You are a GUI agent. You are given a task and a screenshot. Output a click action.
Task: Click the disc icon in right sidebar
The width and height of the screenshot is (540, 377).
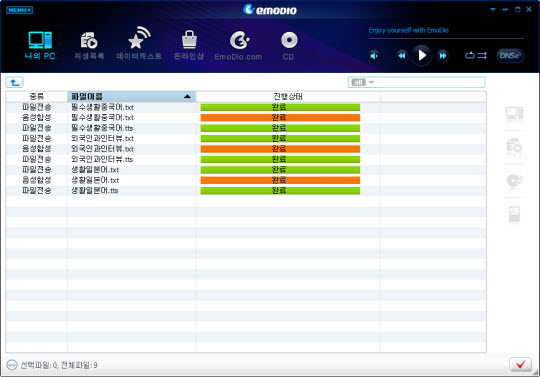(514, 181)
